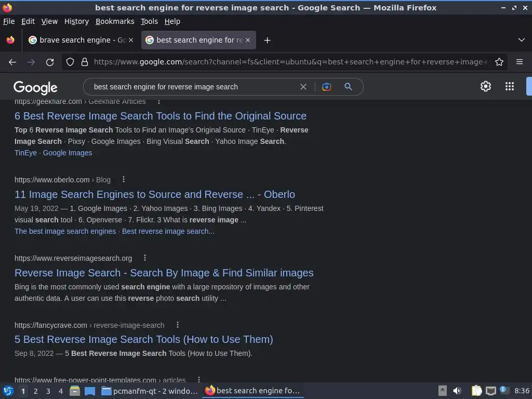Viewport: 532px width, 399px height.
Task: Open a new browser tab
Action: (x=268, y=41)
